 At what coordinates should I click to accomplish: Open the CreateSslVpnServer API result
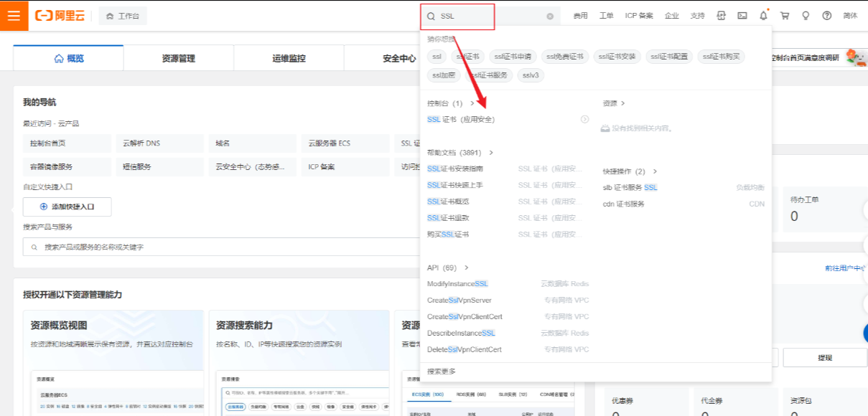click(x=459, y=301)
